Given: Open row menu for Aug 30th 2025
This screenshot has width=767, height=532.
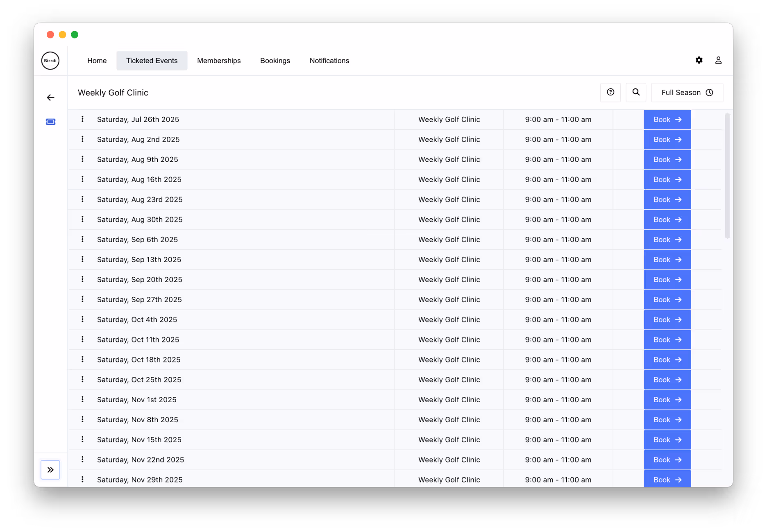Looking at the screenshot, I should 82,219.
